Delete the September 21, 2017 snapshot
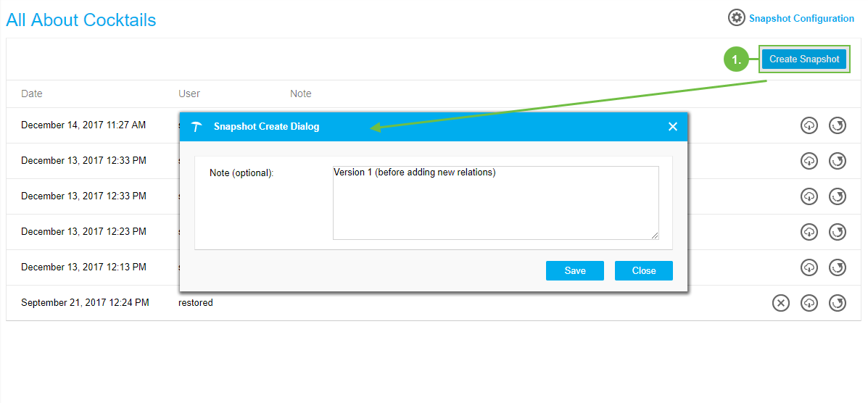The image size is (868, 403). tap(780, 303)
